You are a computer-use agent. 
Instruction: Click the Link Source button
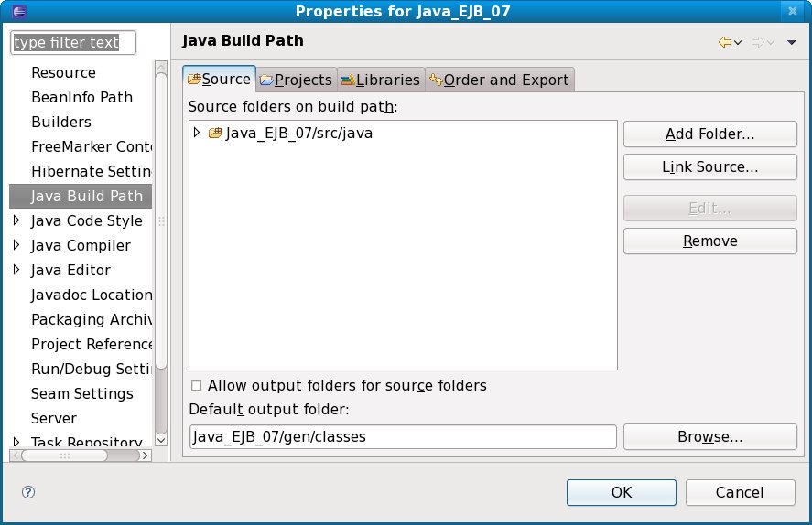pyautogui.click(x=709, y=167)
